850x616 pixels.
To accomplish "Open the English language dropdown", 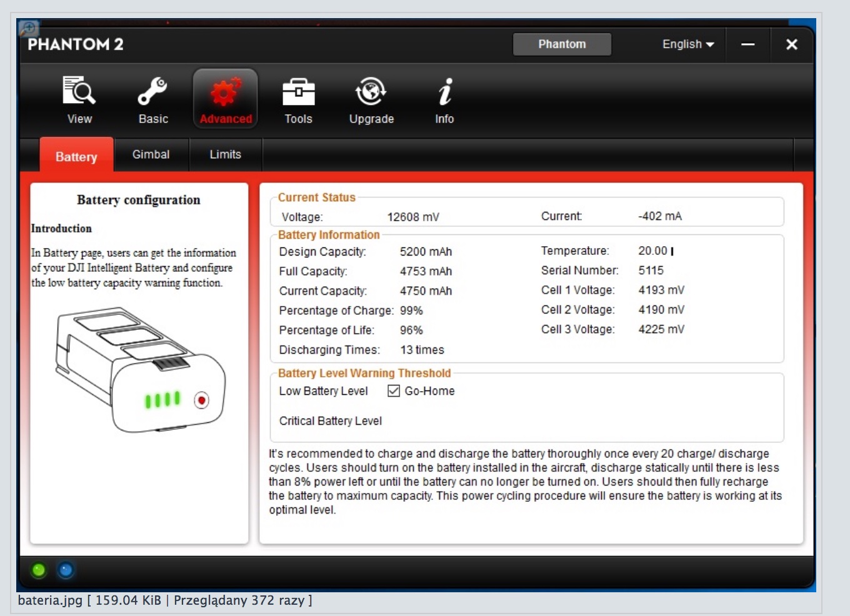I will (687, 44).
